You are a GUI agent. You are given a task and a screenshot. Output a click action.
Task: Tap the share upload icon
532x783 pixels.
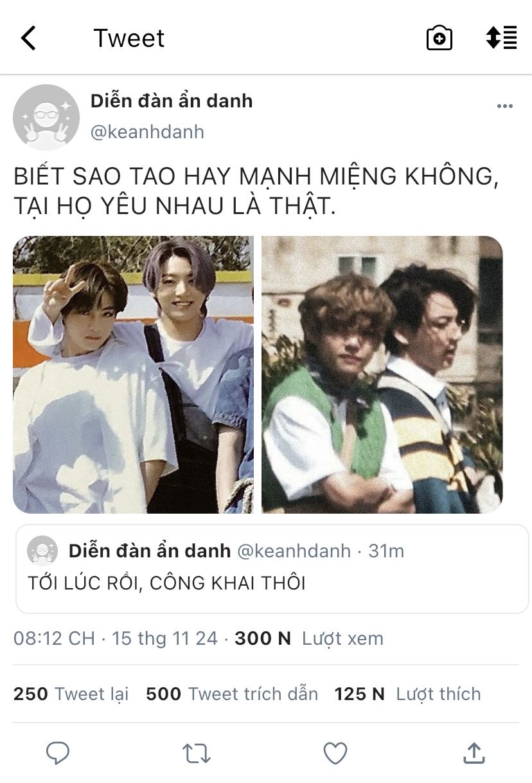[474, 753]
